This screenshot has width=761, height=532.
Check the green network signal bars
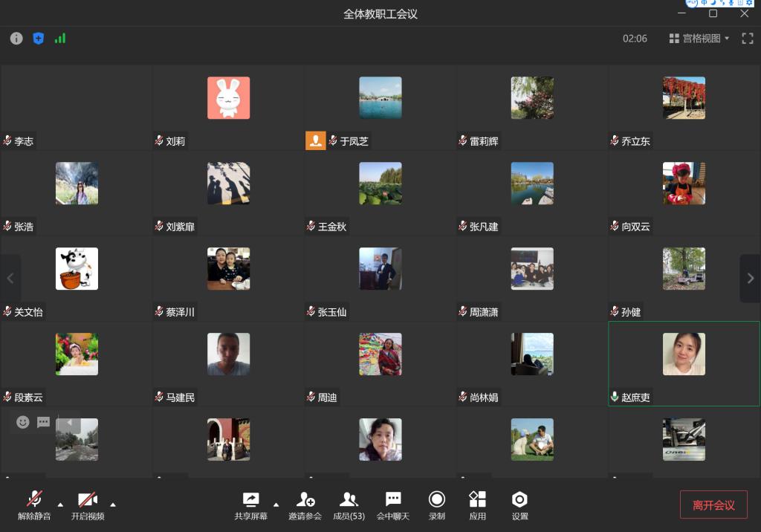pos(60,39)
